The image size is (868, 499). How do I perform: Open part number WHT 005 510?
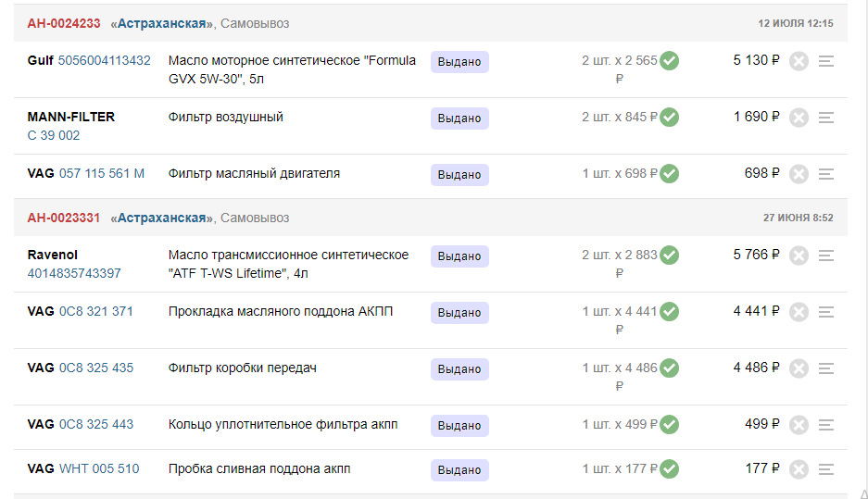point(99,468)
